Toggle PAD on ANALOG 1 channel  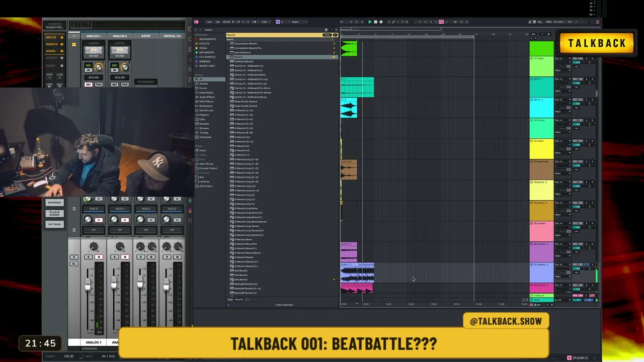(99, 84)
